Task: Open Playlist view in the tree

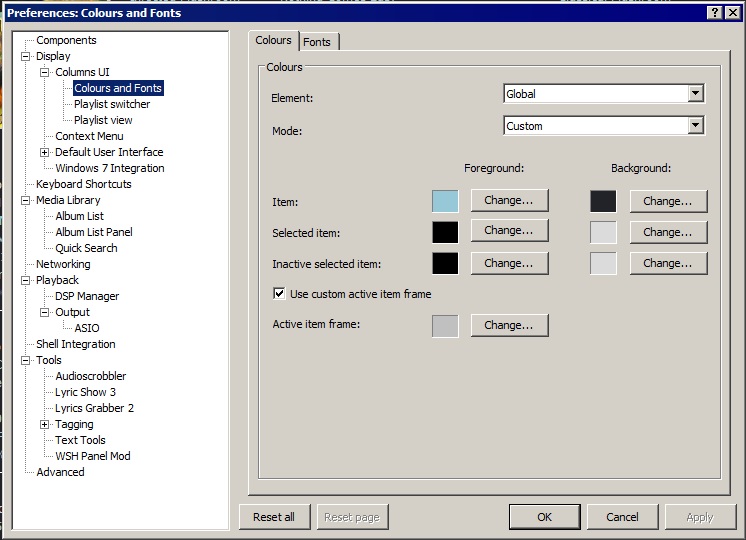Action: [x=103, y=120]
